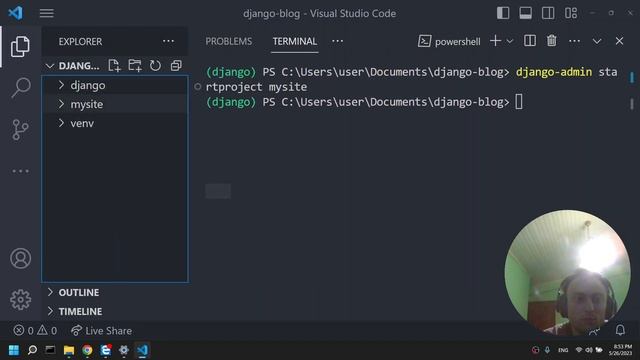Expand the Outline section
This screenshot has height=360, width=640.
115,292
